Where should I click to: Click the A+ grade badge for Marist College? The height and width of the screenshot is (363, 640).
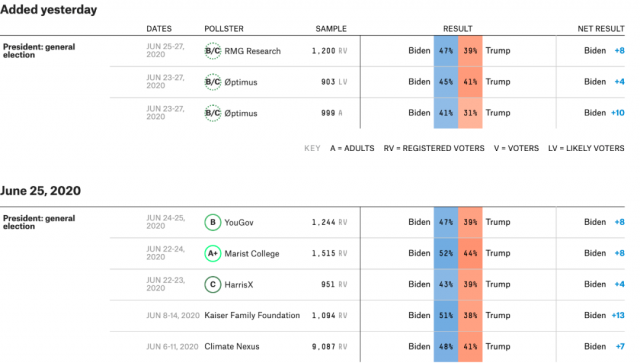tap(213, 254)
